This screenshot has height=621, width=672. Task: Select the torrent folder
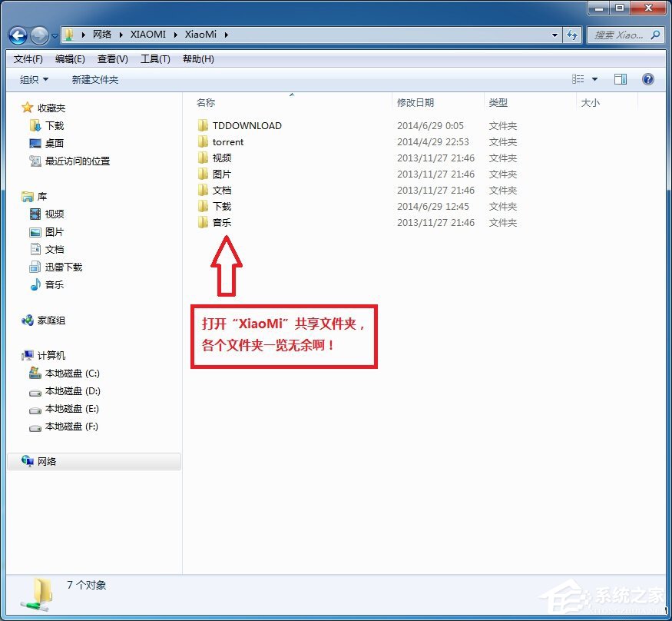[x=228, y=141]
